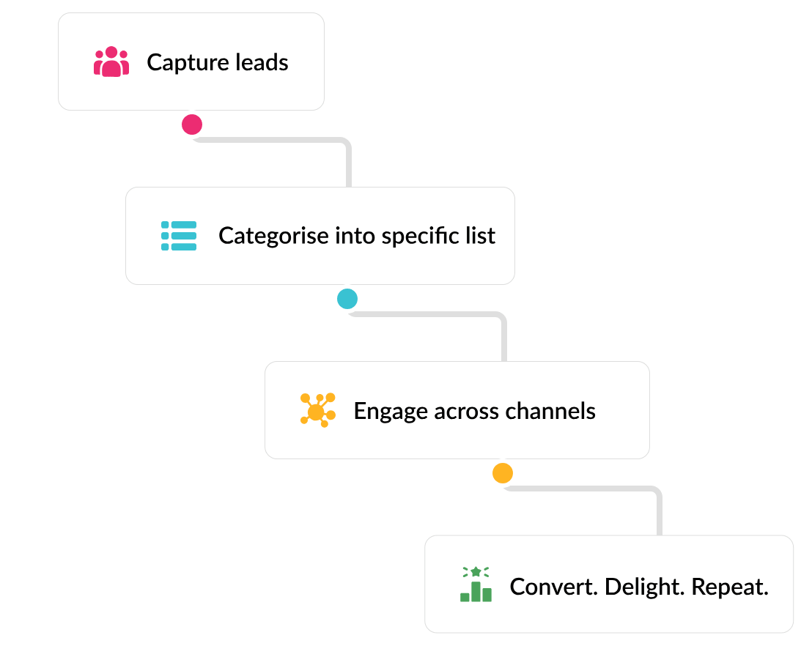Viewport: 812px width, 646px height.
Task: Click empty space right of Engage across channels
Action: tap(621, 410)
